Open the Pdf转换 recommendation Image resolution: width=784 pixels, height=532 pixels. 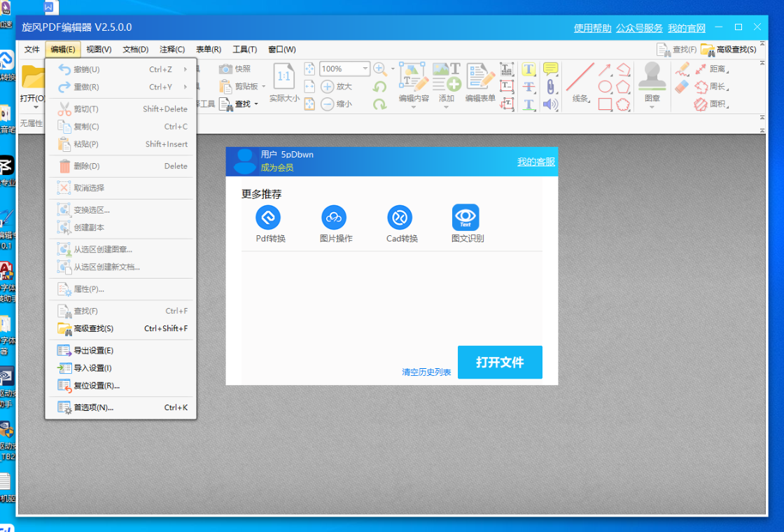[269, 224]
